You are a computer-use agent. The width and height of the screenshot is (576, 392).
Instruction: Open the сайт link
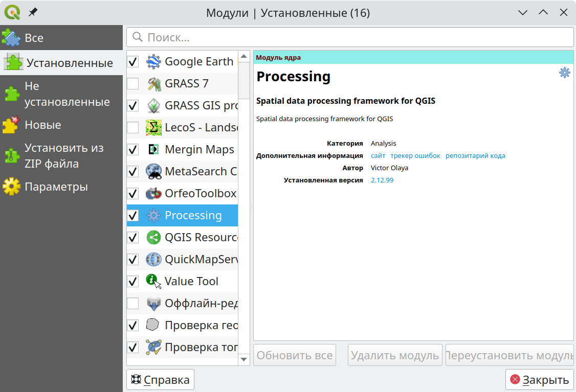pos(378,156)
